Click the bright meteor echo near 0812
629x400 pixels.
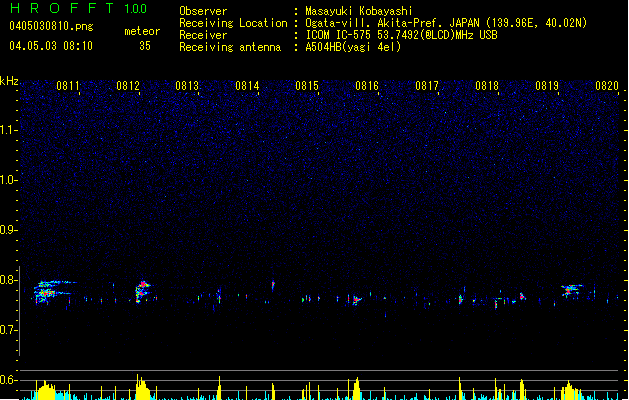click(x=142, y=292)
